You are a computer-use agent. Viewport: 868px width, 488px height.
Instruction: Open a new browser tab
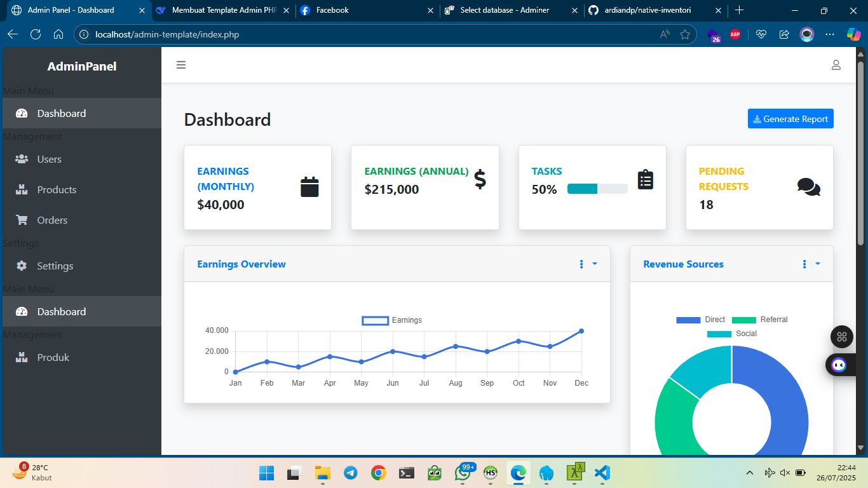click(739, 10)
